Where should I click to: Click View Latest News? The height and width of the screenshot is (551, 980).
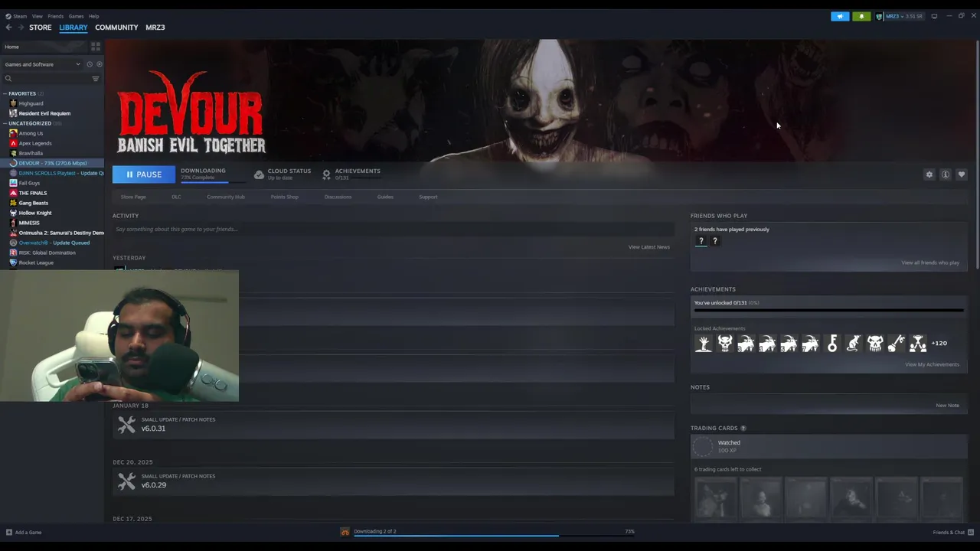[x=649, y=247]
